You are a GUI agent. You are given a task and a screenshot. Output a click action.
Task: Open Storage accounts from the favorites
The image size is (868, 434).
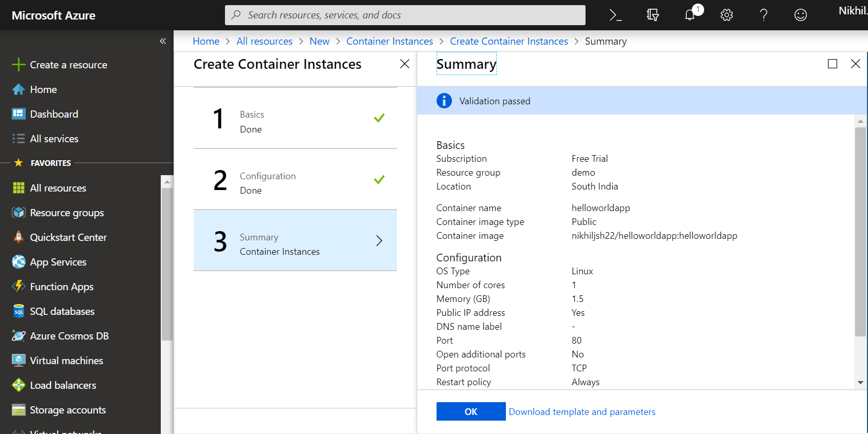click(x=68, y=410)
